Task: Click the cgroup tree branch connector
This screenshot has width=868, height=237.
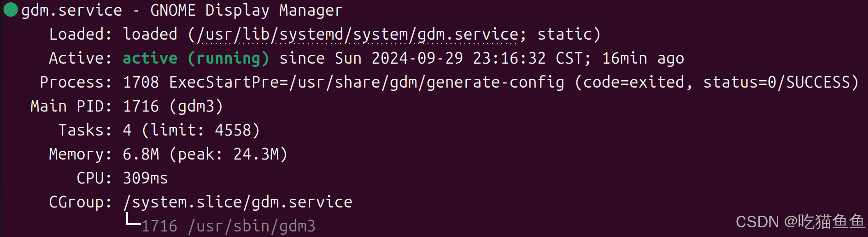Action: click(133, 219)
